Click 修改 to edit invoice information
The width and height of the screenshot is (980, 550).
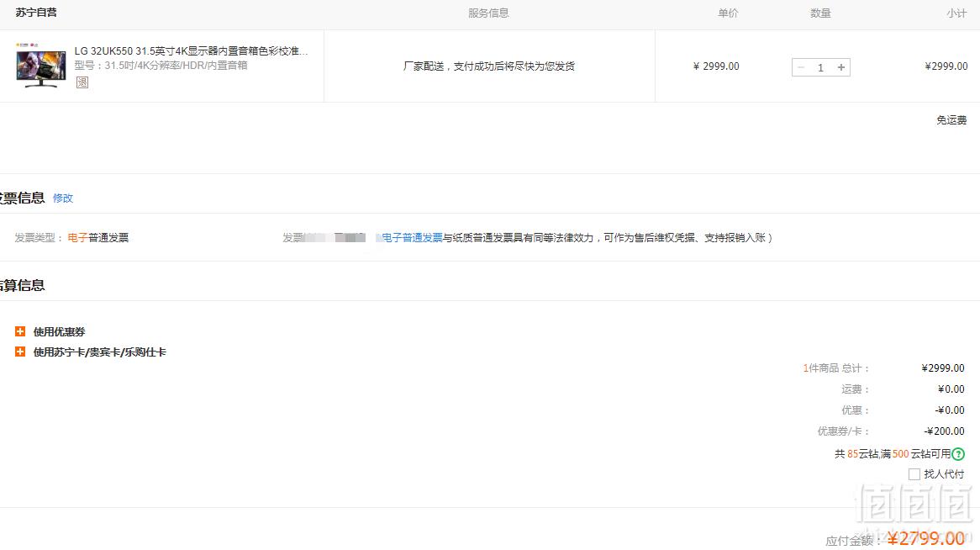click(62, 198)
